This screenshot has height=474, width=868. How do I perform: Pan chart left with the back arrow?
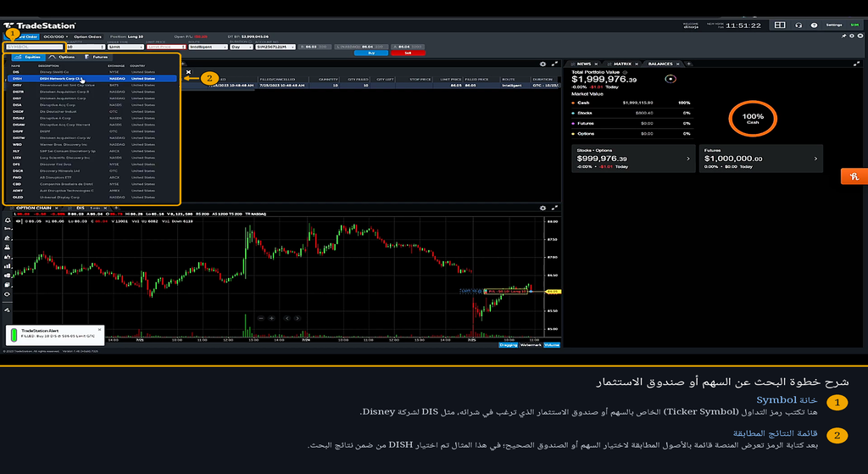(x=287, y=318)
